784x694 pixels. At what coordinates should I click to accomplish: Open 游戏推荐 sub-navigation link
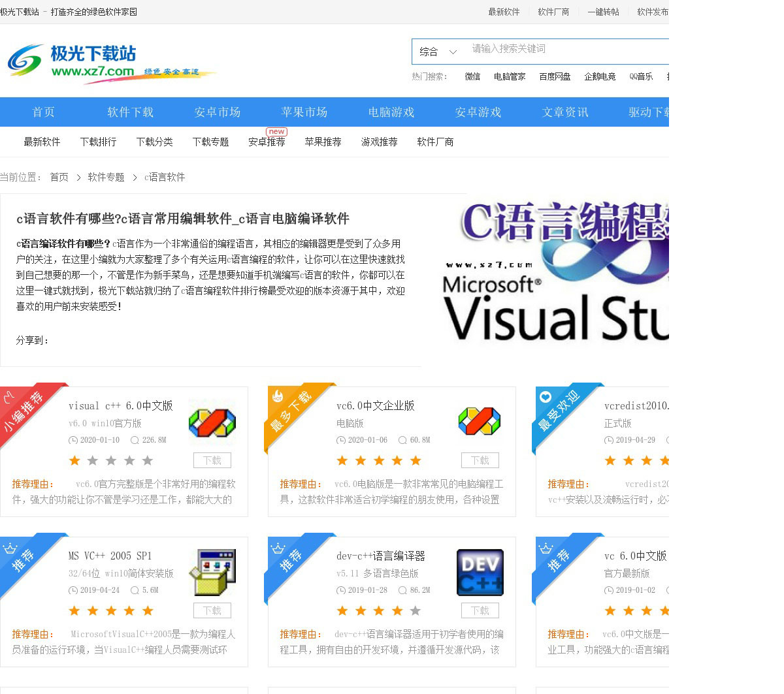pos(379,142)
